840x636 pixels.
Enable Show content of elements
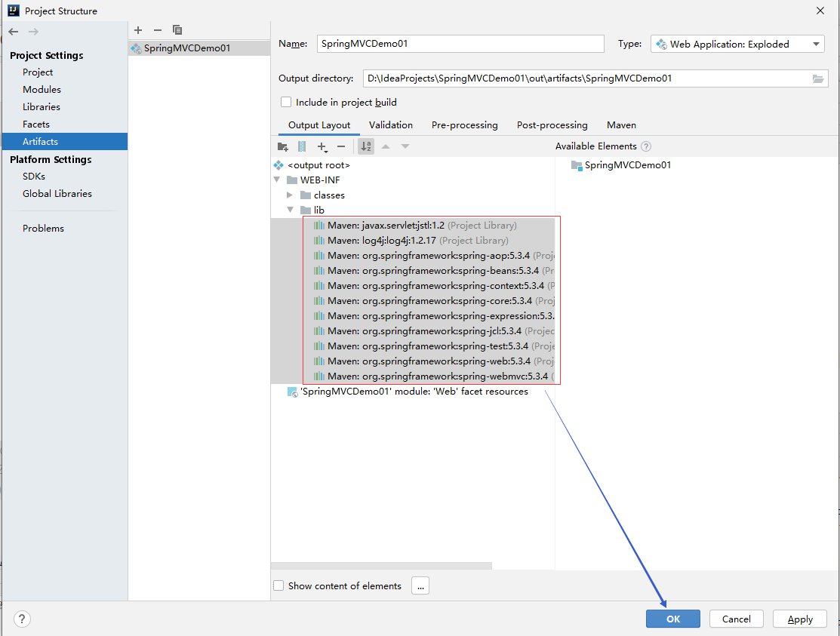[x=278, y=585]
